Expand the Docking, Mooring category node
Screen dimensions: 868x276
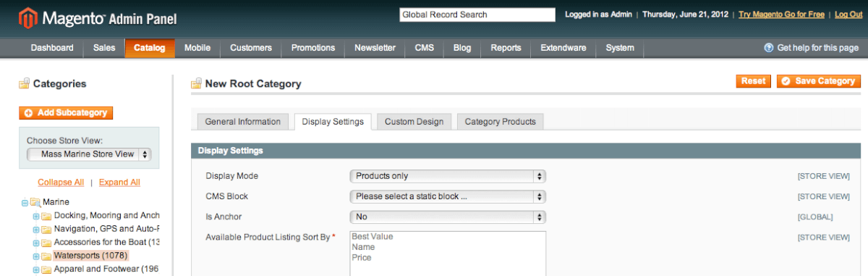[36, 216]
